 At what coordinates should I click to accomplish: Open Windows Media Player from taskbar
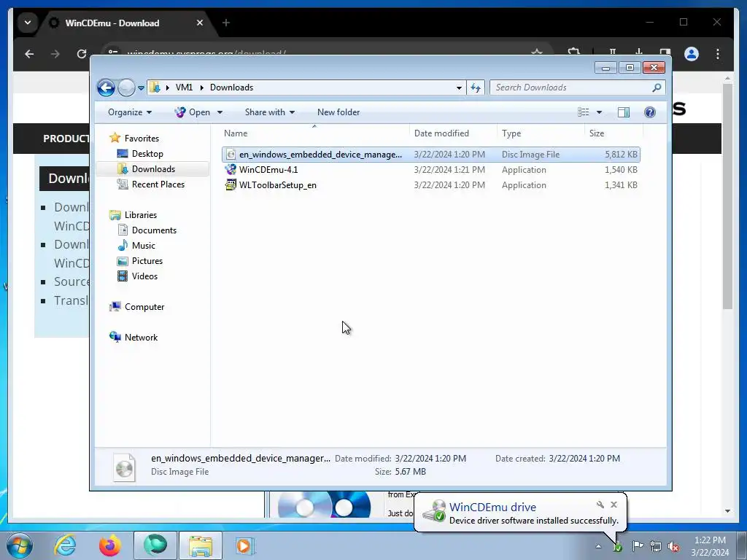pyautogui.click(x=245, y=545)
